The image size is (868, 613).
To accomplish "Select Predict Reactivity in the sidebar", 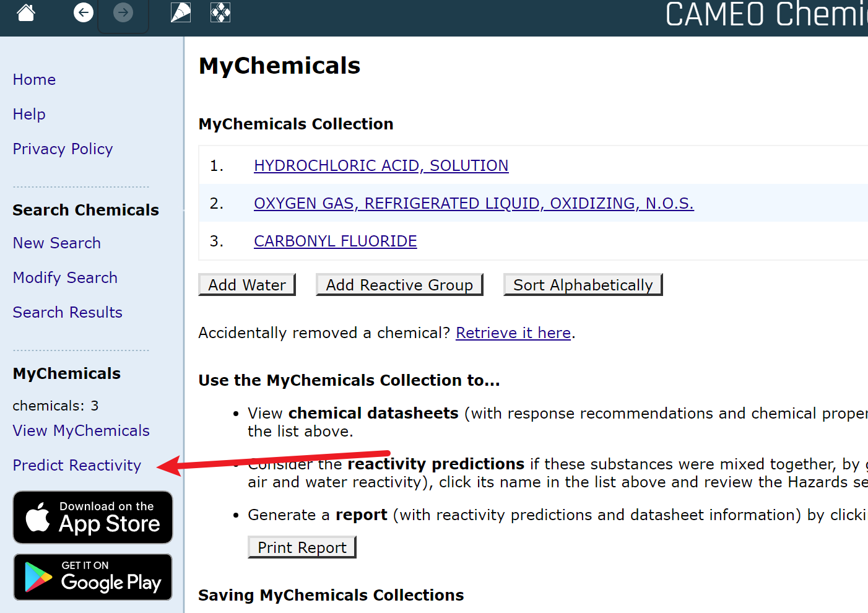I will tap(77, 466).
